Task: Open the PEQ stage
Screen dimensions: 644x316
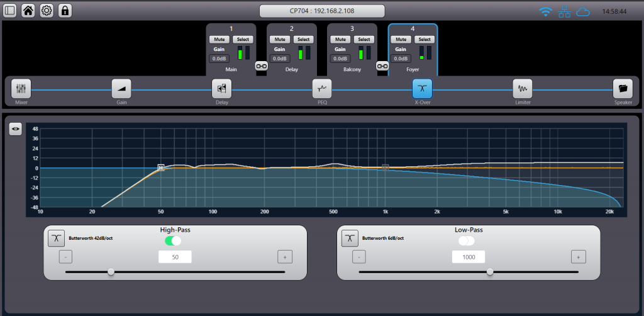Action: pyautogui.click(x=322, y=88)
